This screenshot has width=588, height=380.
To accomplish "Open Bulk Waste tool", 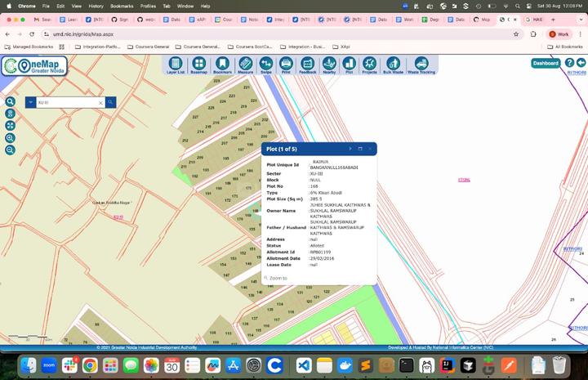I will point(393,65).
